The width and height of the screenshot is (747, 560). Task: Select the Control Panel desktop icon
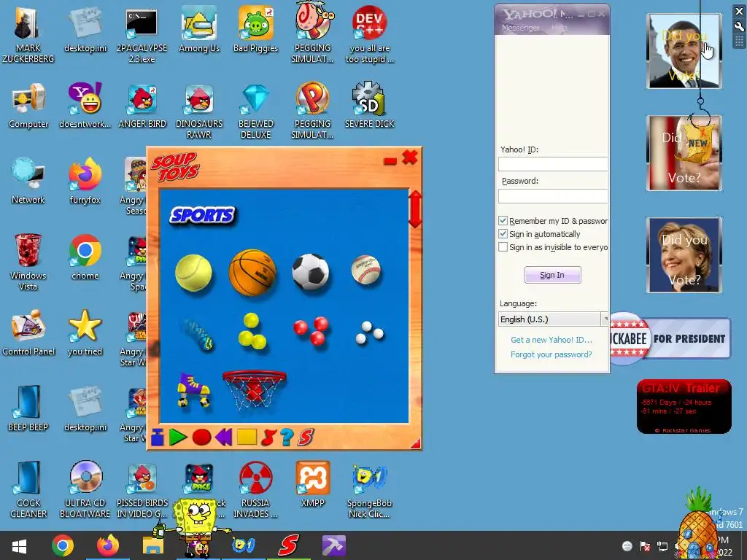28,334
